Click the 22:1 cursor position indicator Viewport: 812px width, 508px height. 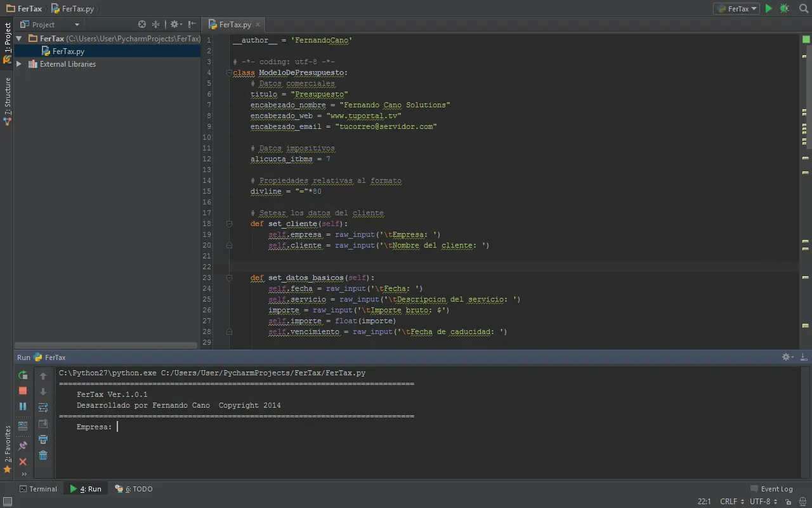(704, 502)
